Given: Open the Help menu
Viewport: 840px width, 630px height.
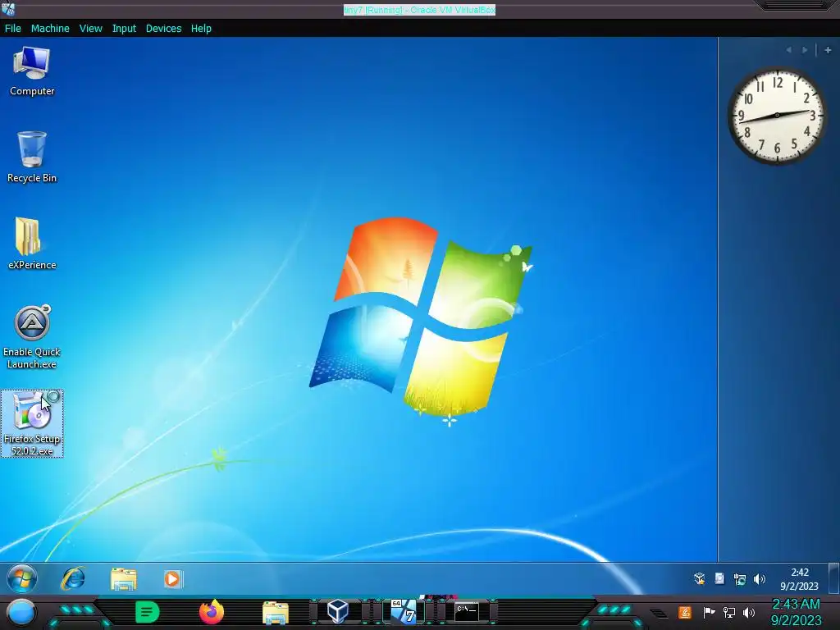Looking at the screenshot, I should pos(201,29).
